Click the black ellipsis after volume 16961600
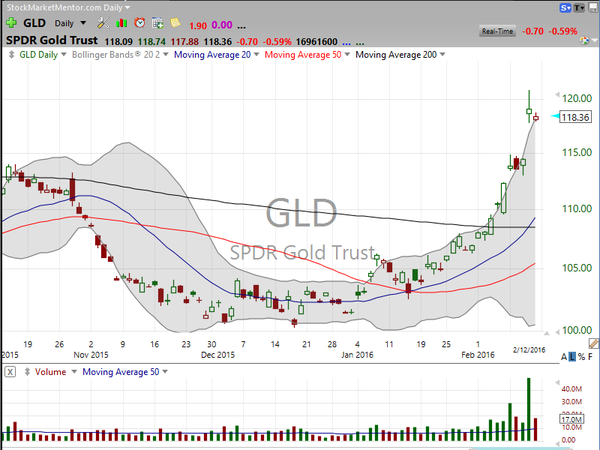 (360, 43)
